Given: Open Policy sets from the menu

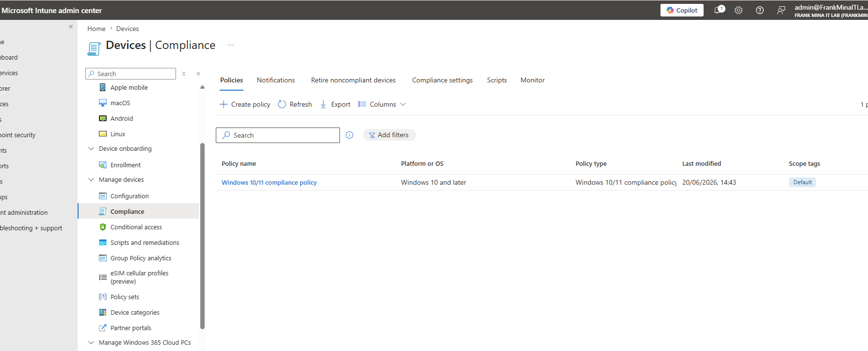Looking at the screenshot, I should (125, 297).
